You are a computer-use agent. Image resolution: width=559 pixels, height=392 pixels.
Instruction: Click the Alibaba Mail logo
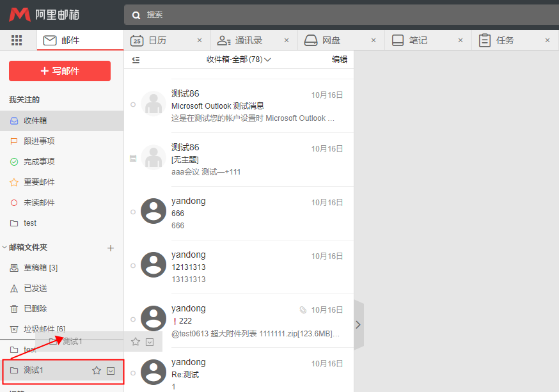[x=45, y=14]
